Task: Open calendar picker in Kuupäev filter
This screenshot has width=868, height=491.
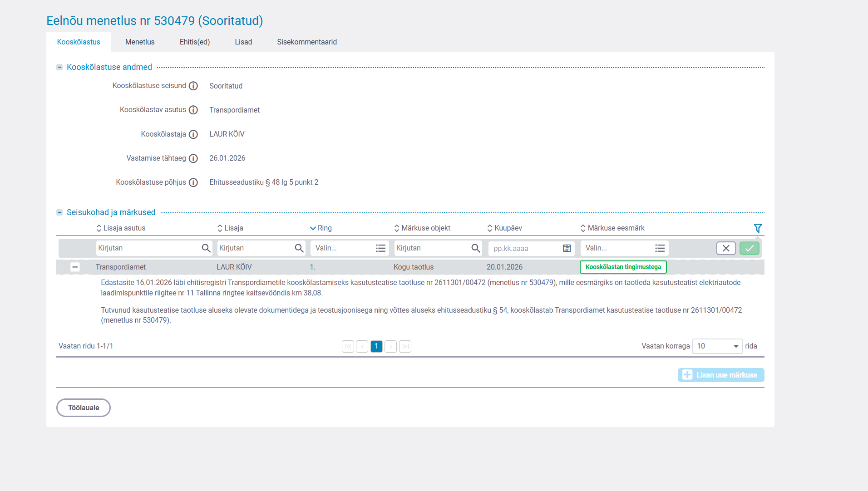Action: pyautogui.click(x=567, y=248)
